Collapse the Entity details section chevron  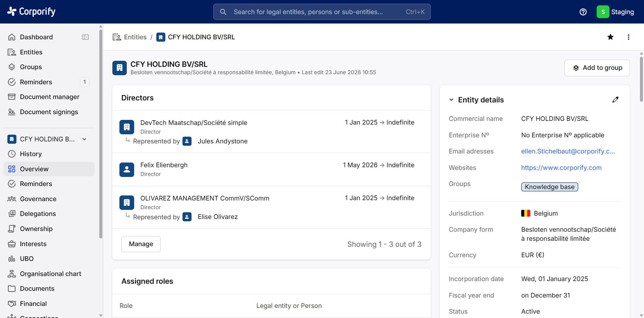pos(451,100)
